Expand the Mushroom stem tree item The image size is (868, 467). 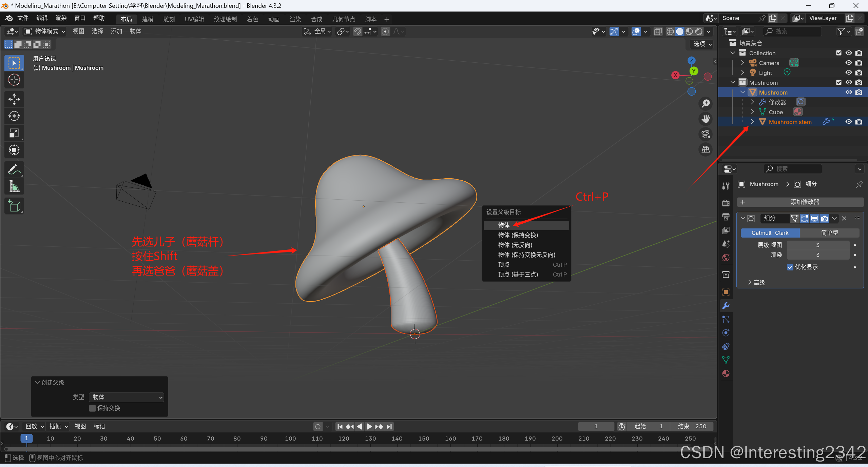(752, 122)
